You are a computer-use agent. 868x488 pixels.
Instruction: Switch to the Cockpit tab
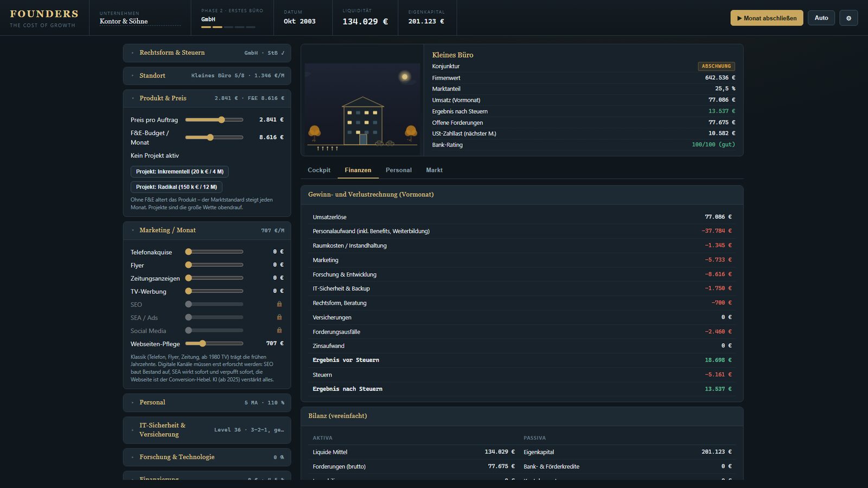(319, 170)
